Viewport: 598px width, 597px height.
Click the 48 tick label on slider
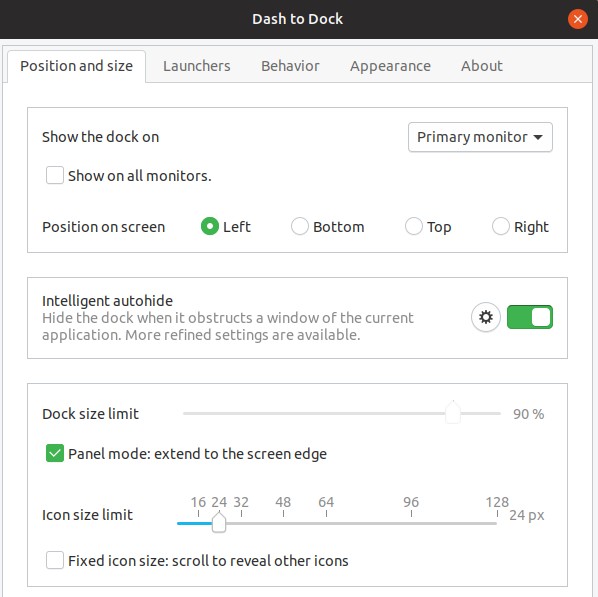(x=283, y=502)
